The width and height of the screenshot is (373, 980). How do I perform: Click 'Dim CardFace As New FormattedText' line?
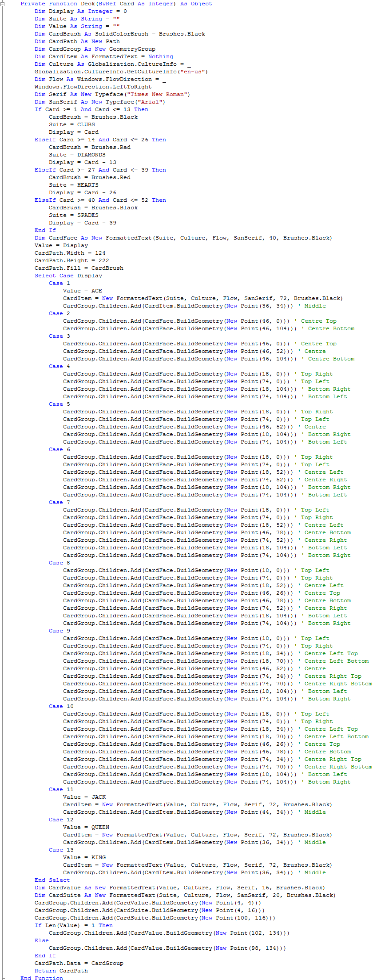pyautogui.click(x=183, y=238)
